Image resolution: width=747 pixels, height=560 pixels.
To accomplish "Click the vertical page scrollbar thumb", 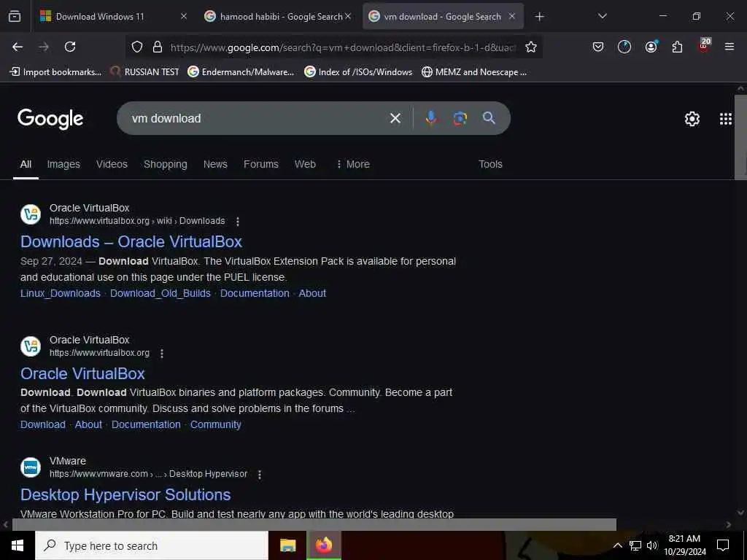I will click(740, 137).
